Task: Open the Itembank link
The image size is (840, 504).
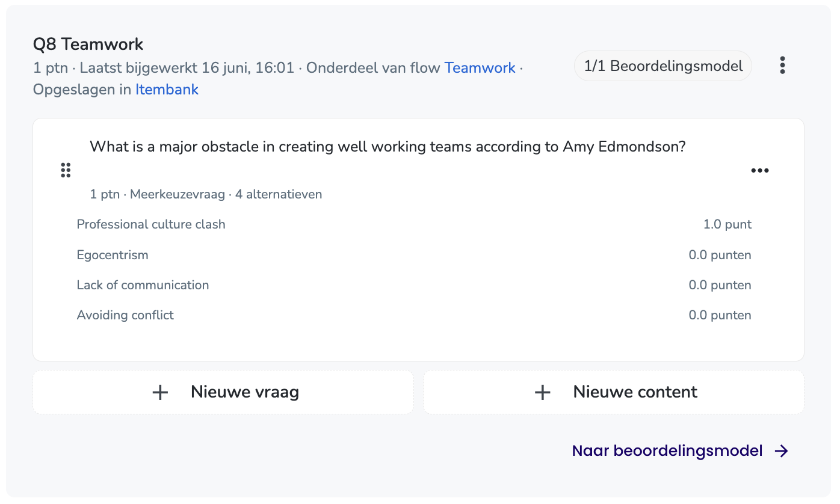Action: 167,90
